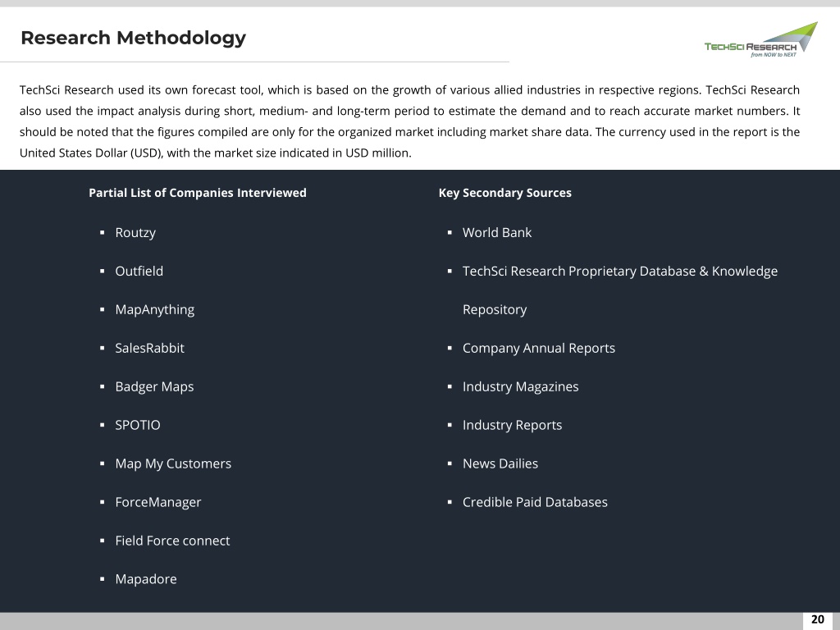Select the Research Methodology title
The image size is (840, 630).
(x=133, y=38)
